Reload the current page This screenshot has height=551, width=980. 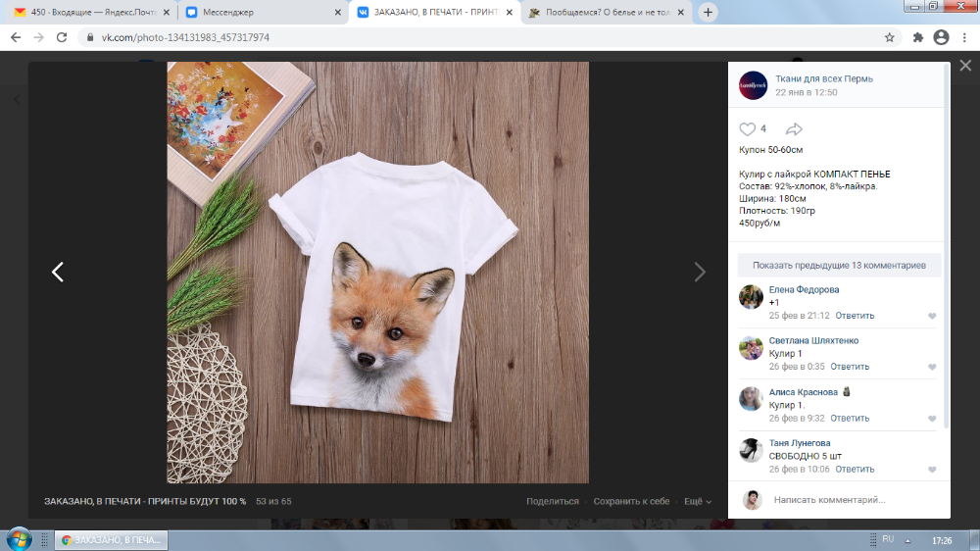(x=61, y=37)
